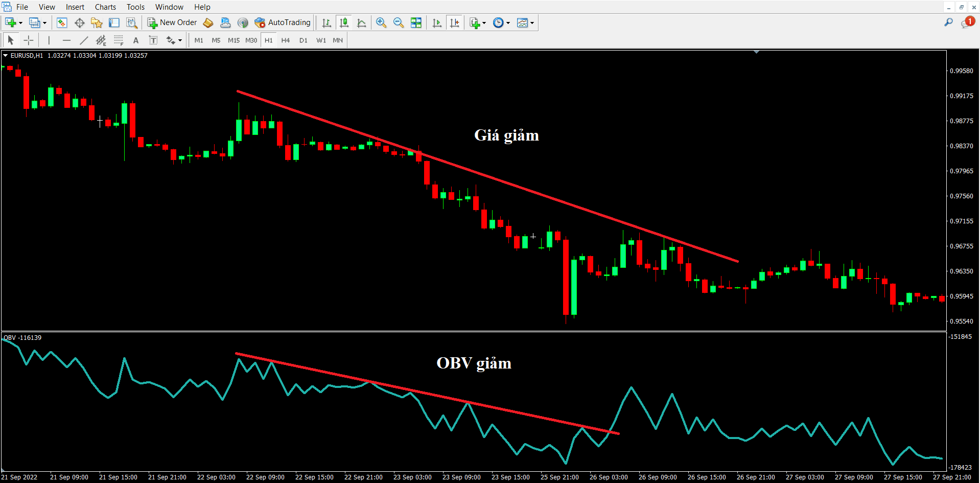Activate the crosshair cursor mode
This screenshot has width=980, height=483.
(x=29, y=40)
